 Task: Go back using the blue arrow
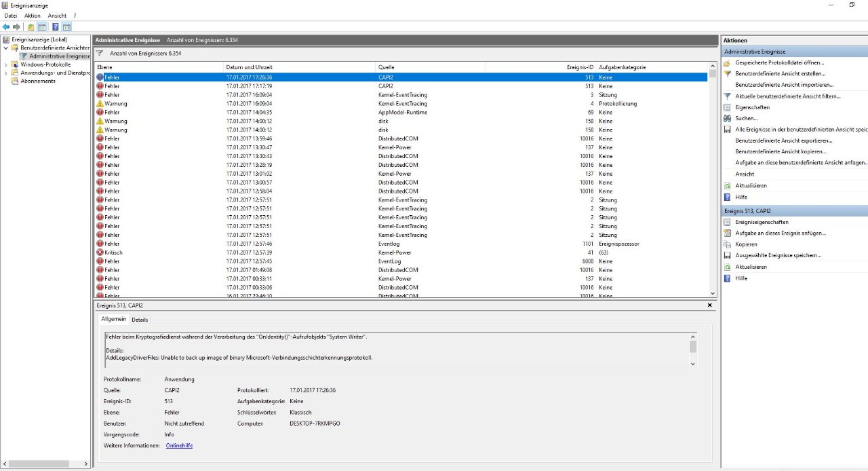[6, 27]
